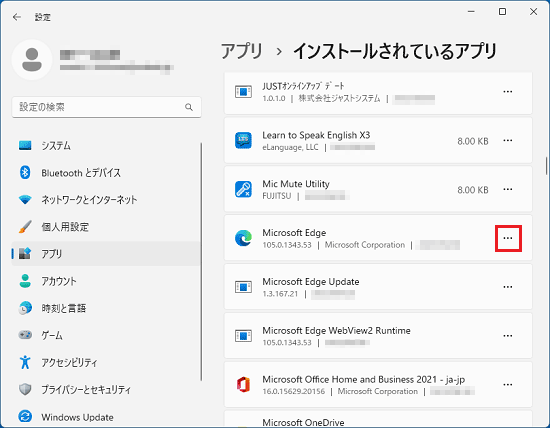The image size is (550, 428).
Task: Open アカウント settings
Action: [106, 281]
